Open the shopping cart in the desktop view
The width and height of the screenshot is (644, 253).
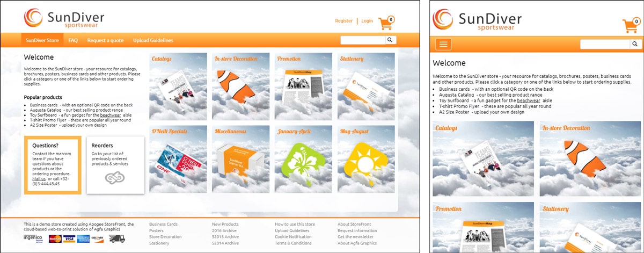[x=386, y=23]
